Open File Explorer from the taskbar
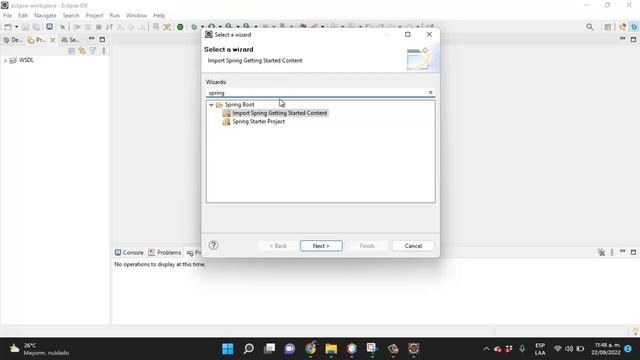 coord(331,349)
